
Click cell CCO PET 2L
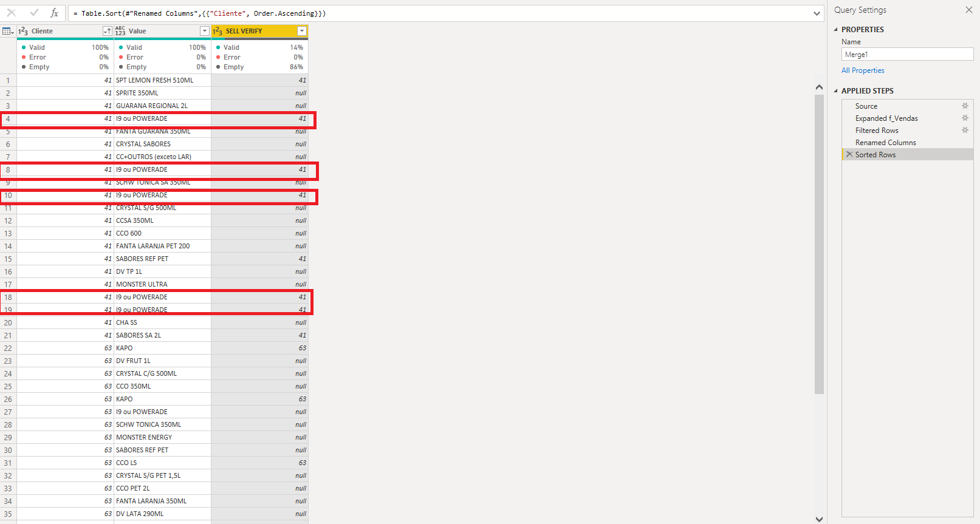pyautogui.click(x=162, y=488)
